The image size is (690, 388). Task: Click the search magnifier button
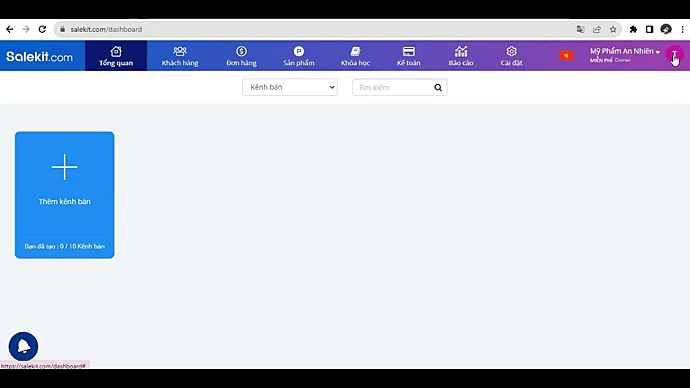pos(438,87)
